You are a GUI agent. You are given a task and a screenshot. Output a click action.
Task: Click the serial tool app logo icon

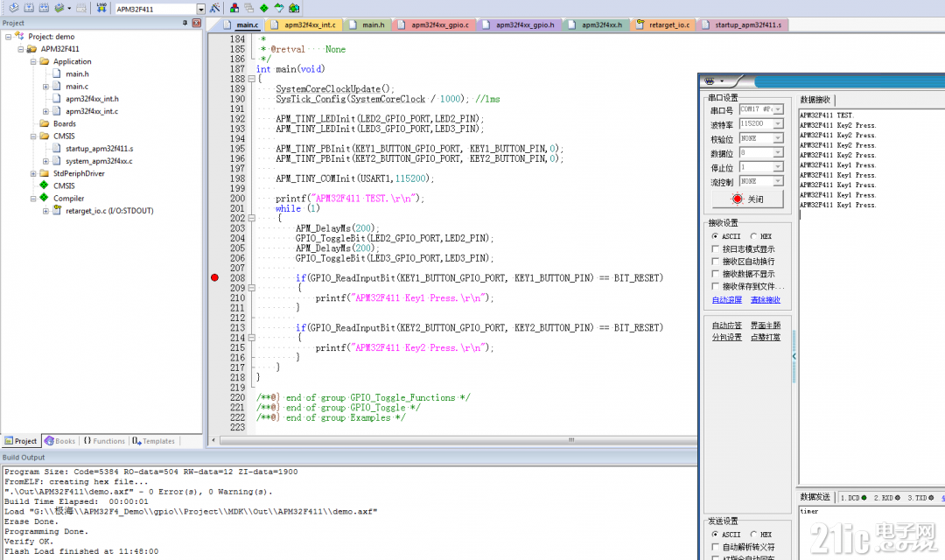click(710, 80)
